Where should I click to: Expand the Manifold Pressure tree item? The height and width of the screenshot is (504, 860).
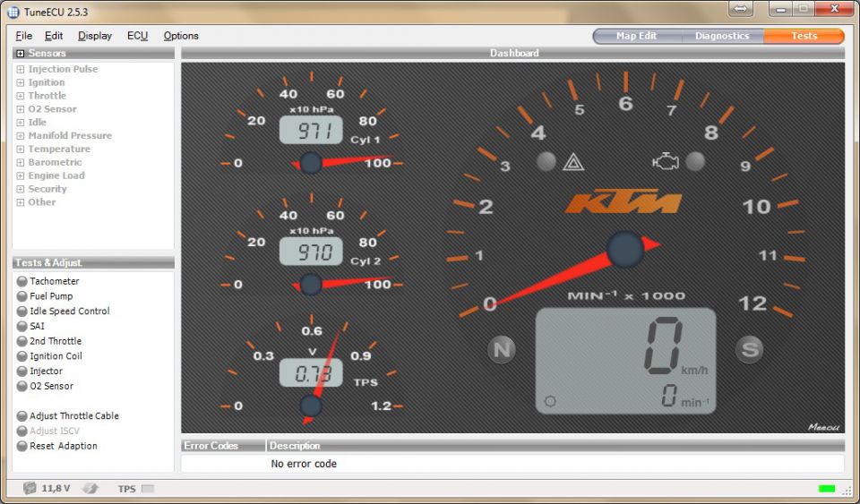tap(21, 136)
